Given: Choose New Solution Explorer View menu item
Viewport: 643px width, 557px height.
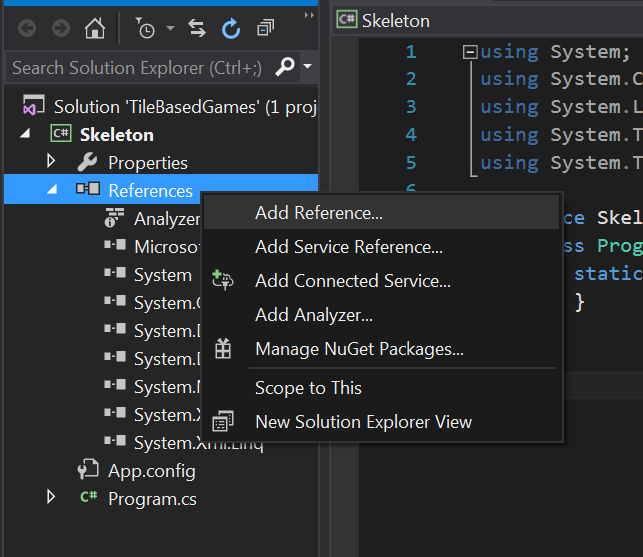Looking at the screenshot, I should 381,422.
